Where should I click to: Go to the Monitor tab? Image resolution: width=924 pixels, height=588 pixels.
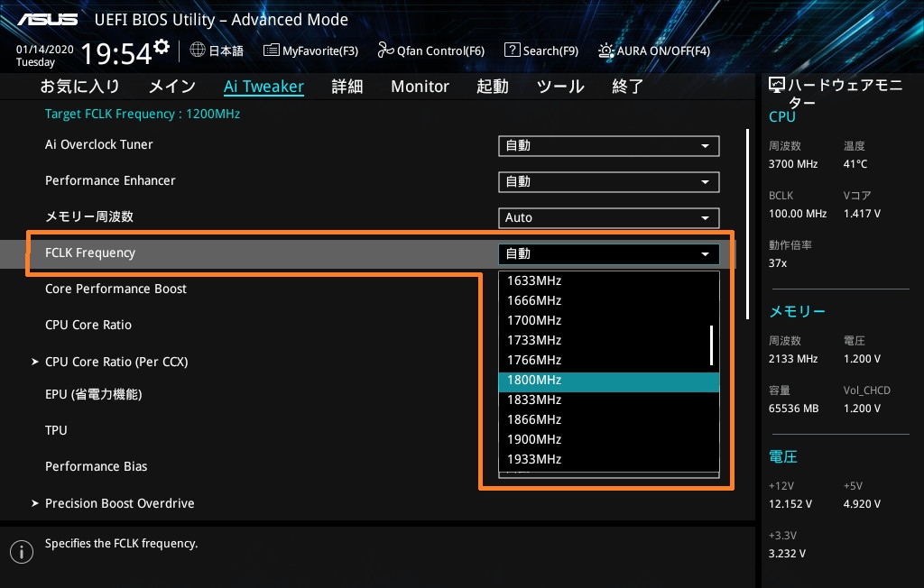420,87
